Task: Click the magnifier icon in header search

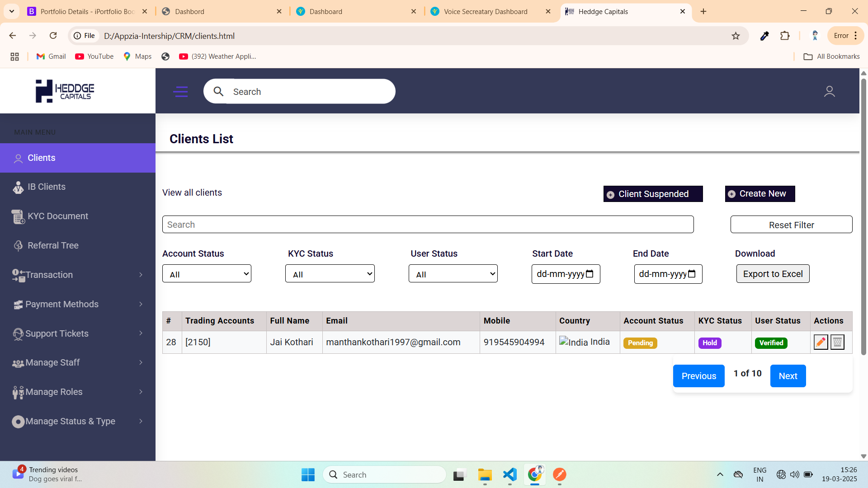Action: [218, 92]
